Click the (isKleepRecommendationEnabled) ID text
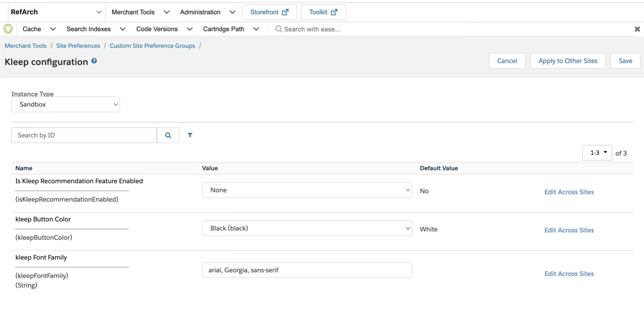This screenshot has height=314, width=644. [x=67, y=199]
